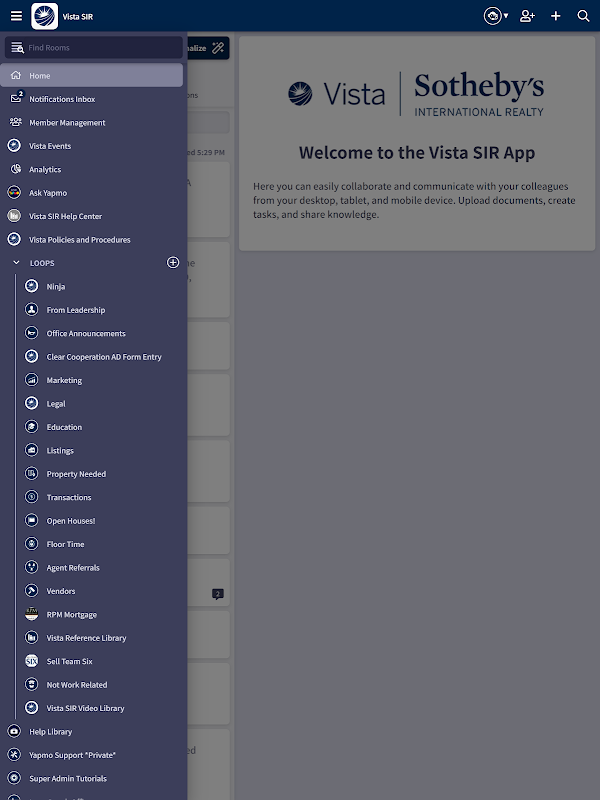Open the search magnifier icon
This screenshot has width=600, height=800.
[583, 16]
